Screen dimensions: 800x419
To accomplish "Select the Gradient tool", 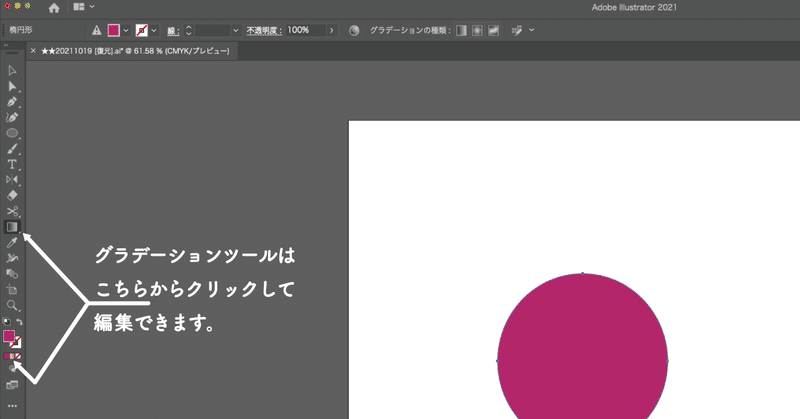I will tap(12, 227).
